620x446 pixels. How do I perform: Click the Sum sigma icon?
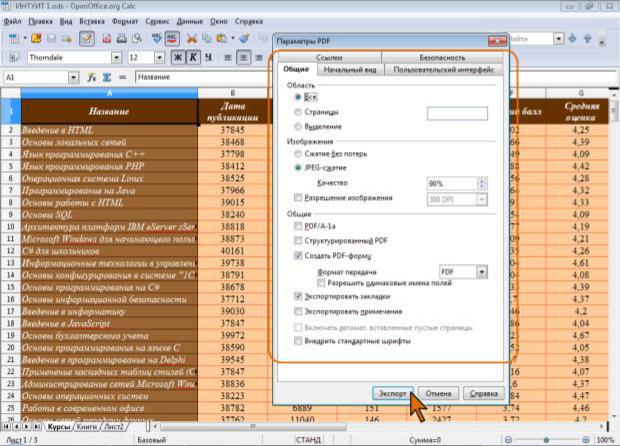(x=107, y=77)
